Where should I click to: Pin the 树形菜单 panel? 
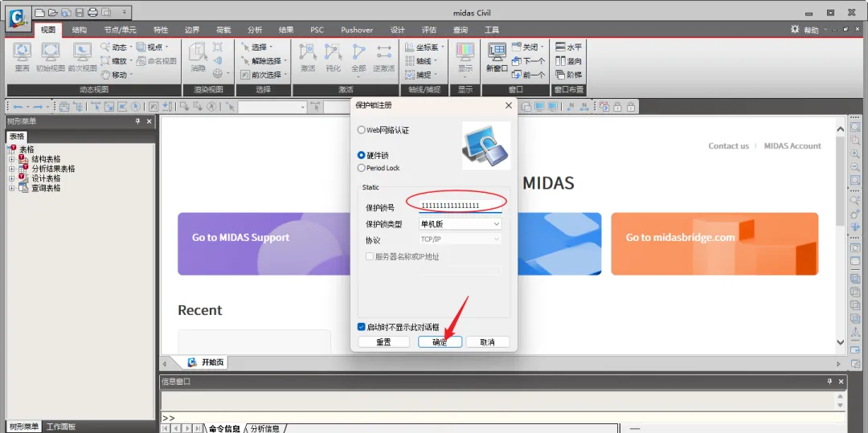(x=138, y=121)
